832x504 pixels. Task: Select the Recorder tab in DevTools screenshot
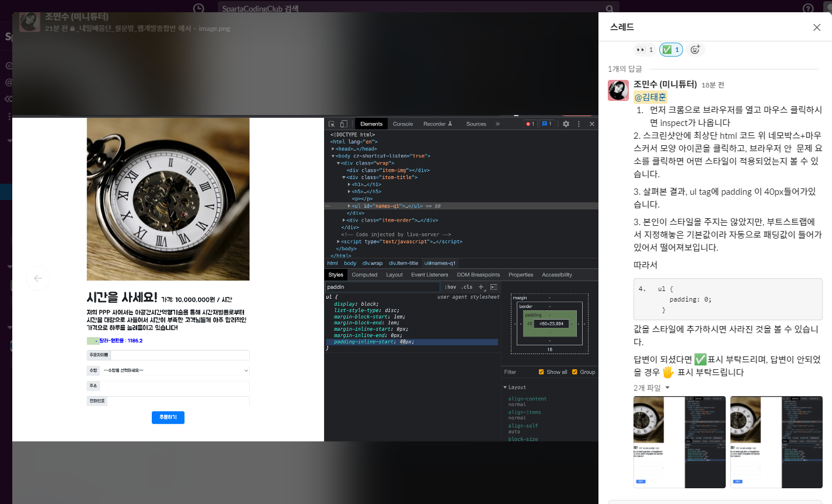tap(438, 124)
